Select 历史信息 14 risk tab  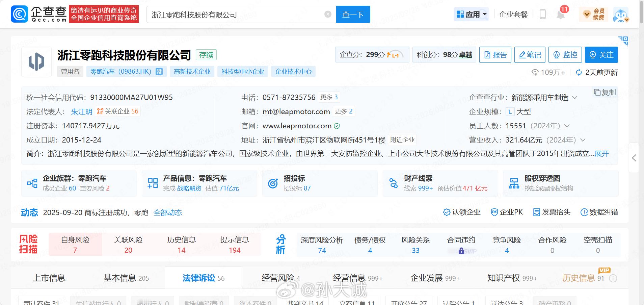click(182, 245)
